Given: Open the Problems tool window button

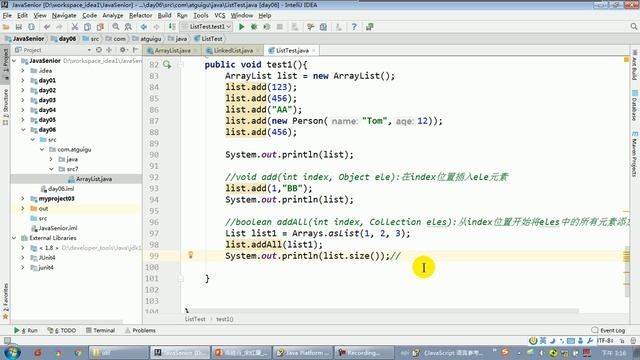Looking at the screenshot, I should (x=140, y=330).
